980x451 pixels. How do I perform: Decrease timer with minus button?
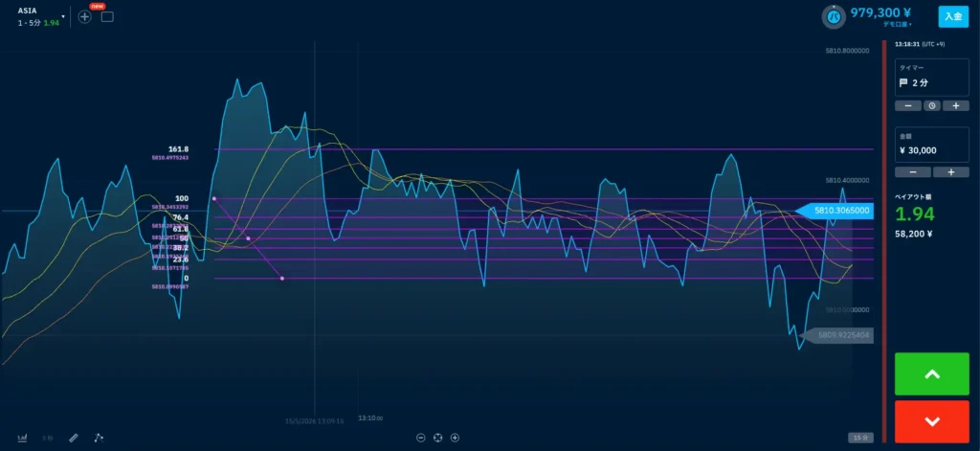pos(908,105)
